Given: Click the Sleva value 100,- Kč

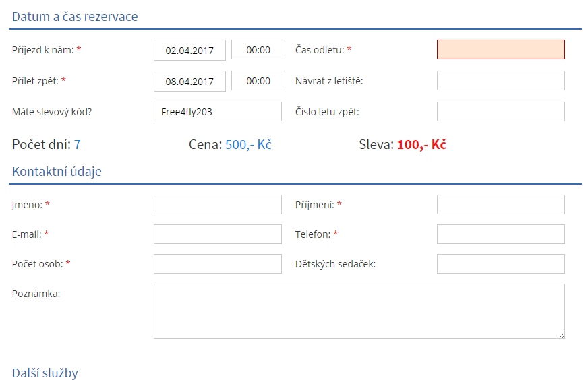Looking at the screenshot, I should click(421, 145).
